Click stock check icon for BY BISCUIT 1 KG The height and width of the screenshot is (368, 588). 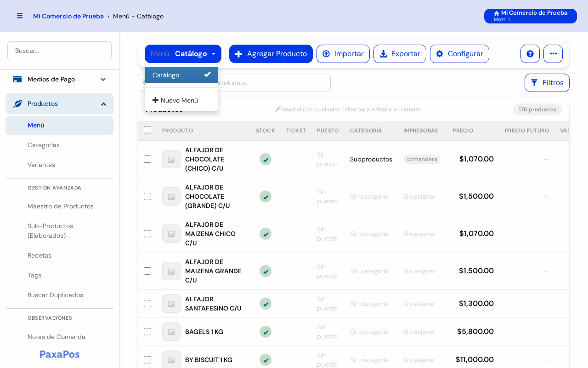click(x=266, y=360)
